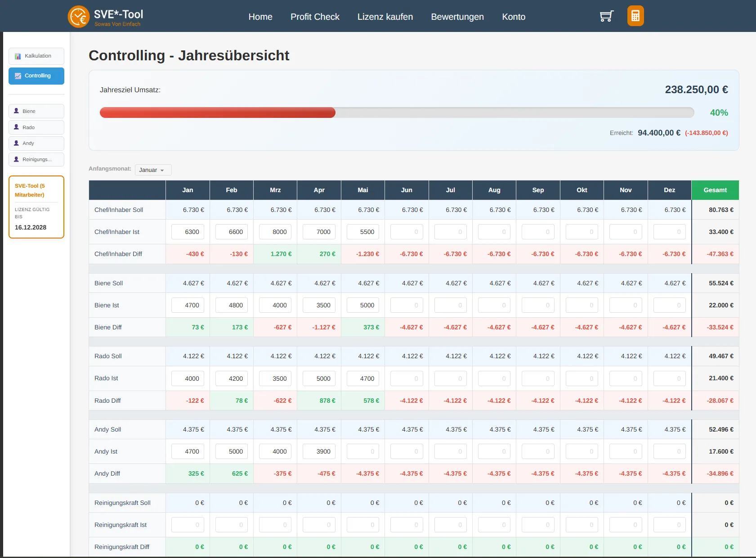
Task: Click the Jahresziel Umsatz progress bar
Action: tap(397, 112)
